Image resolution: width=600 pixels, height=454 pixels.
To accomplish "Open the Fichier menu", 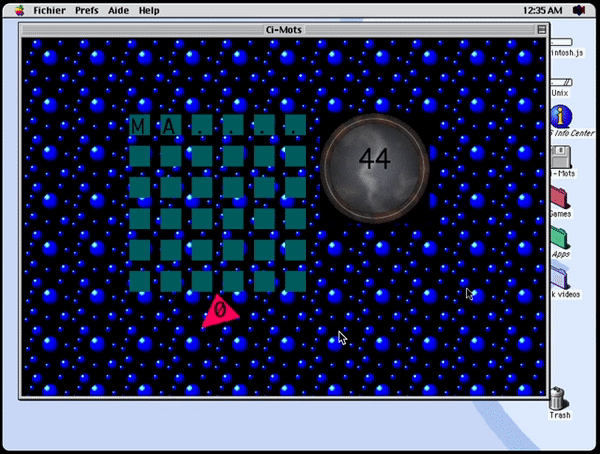I will click(49, 10).
